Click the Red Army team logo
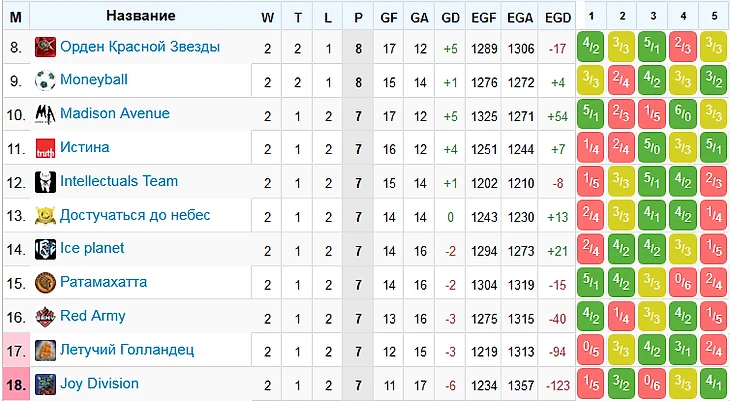Screen dimensions: 730x403 [45, 317]
